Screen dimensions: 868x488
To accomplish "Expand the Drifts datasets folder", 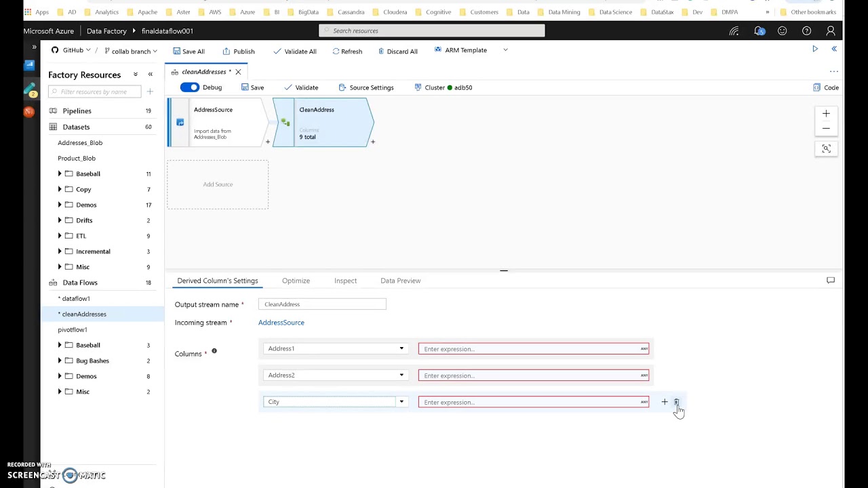I will click(60, 220).
